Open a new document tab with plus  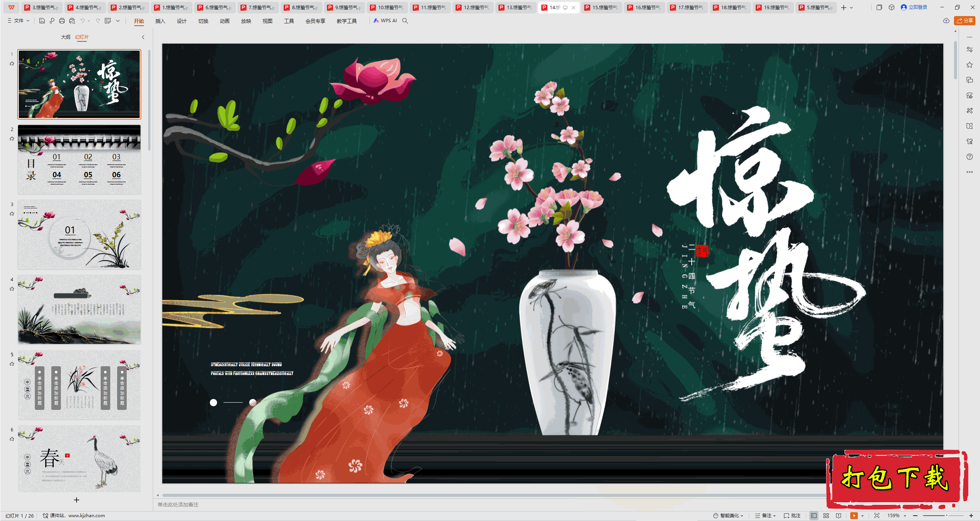(844, 8)
